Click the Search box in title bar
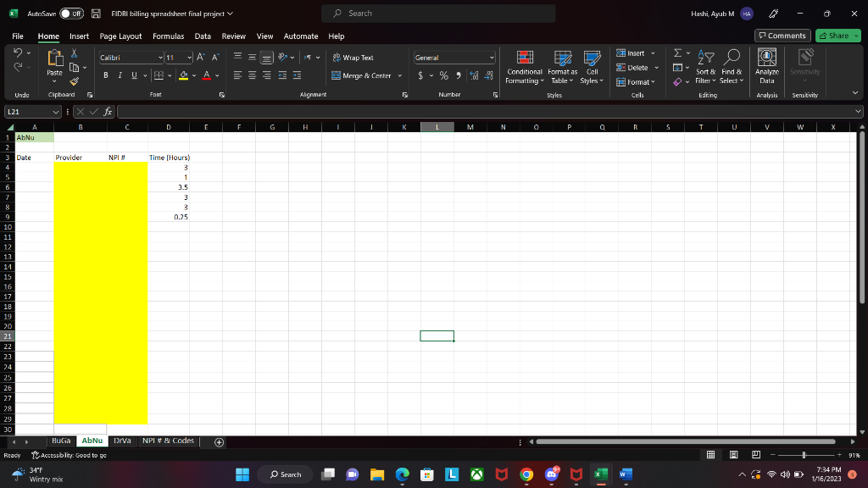Viewport: 868px width, 488px height. (x=438, y=14)
